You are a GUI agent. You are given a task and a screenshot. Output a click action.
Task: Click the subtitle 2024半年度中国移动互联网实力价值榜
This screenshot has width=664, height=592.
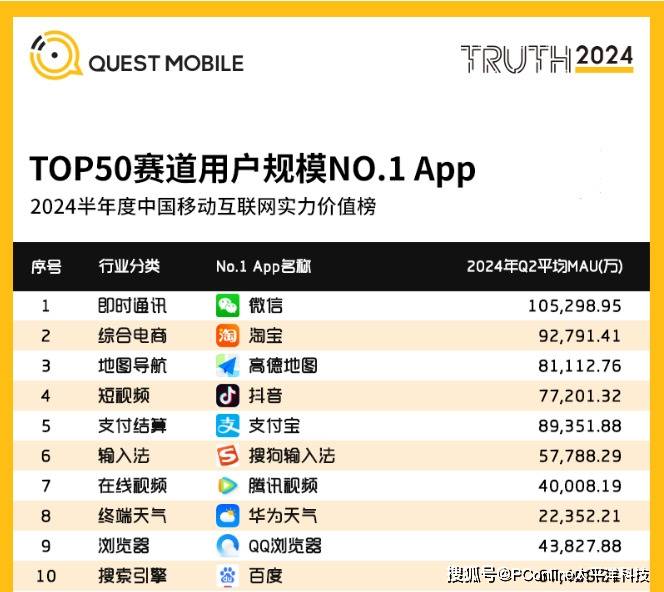pos(203,207)
